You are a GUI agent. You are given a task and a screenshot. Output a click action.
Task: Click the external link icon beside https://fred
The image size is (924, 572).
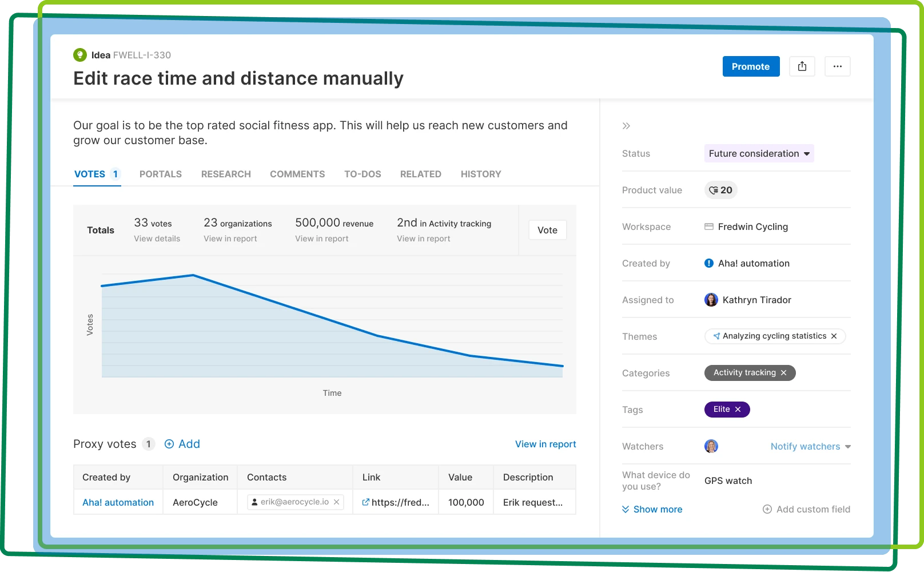tap(366, 502)
